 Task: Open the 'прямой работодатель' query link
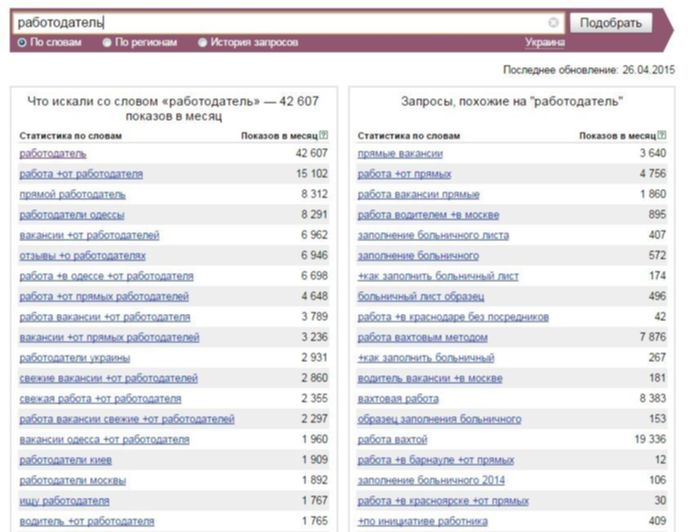pyautogui.click(x=72, y=194)
